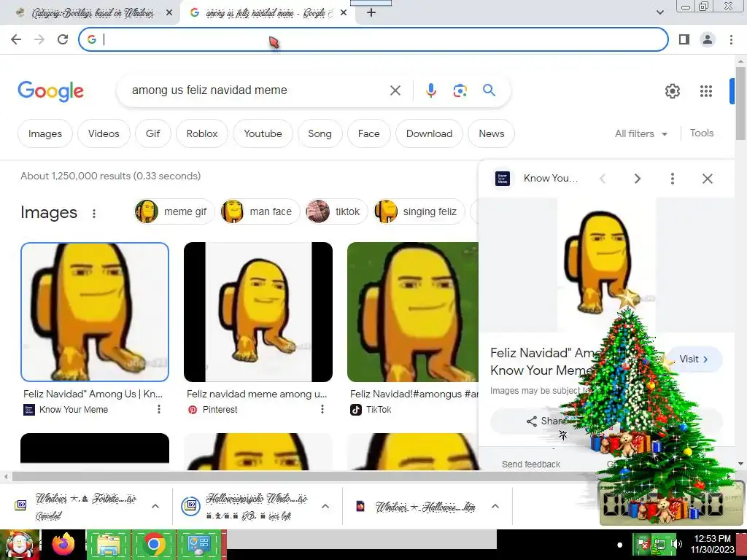Click 'Feliz Navidad" Among Us | Kn...' result title
The height and width of the screenshot is (560, 747).
[93, 394]
